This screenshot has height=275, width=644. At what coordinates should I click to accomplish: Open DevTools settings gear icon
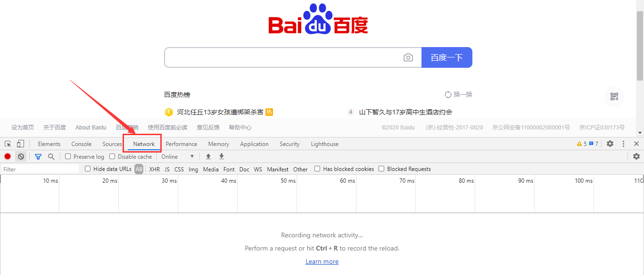tap(610, 144)
